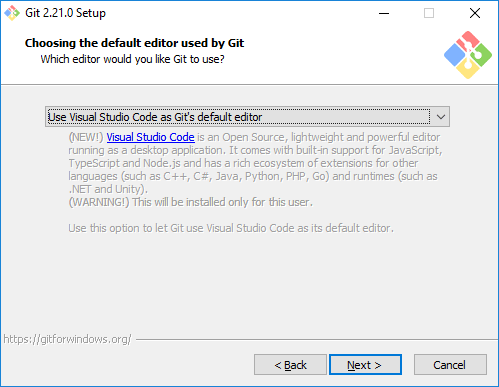This screenshot has width=499, height=387.
Task: Click the 'Which editor would you like Git to use?' subtitle
Action: (x=132, y=59)
